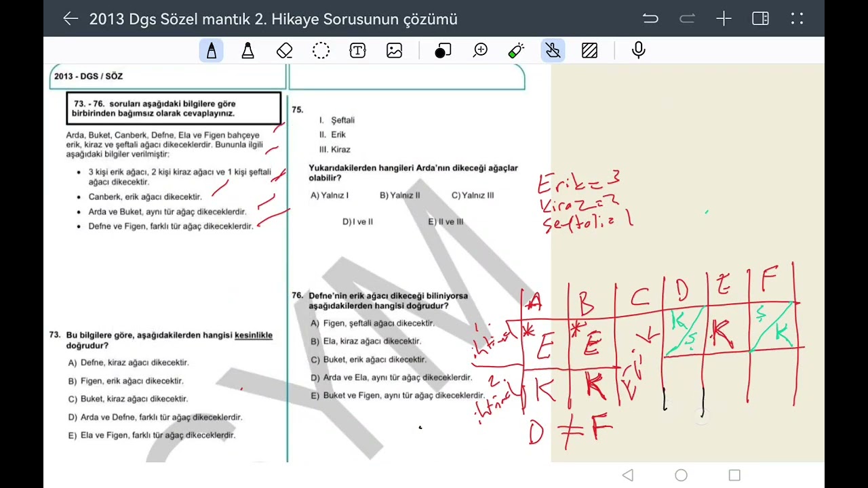This screenshot has width=868, height=488.
Task: Tap the 2013 - DGS / SÖZ header
Action: coord(88,77)
